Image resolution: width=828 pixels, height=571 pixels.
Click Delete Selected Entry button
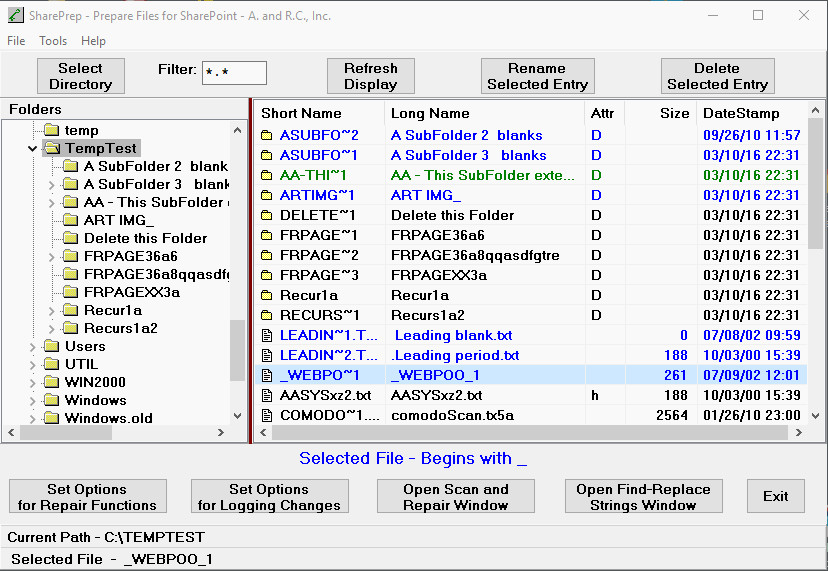click(x=718, y=76)
